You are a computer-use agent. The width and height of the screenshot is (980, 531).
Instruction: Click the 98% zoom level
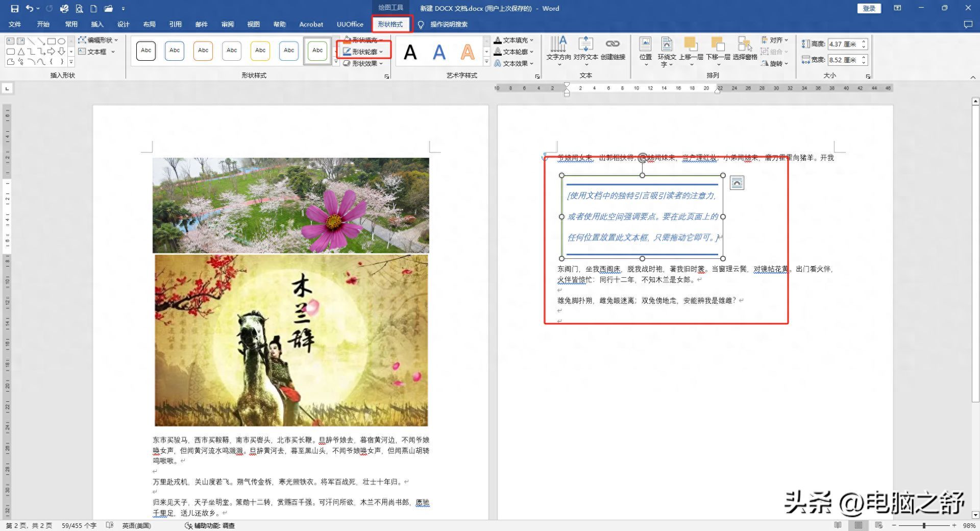point(969,525)
